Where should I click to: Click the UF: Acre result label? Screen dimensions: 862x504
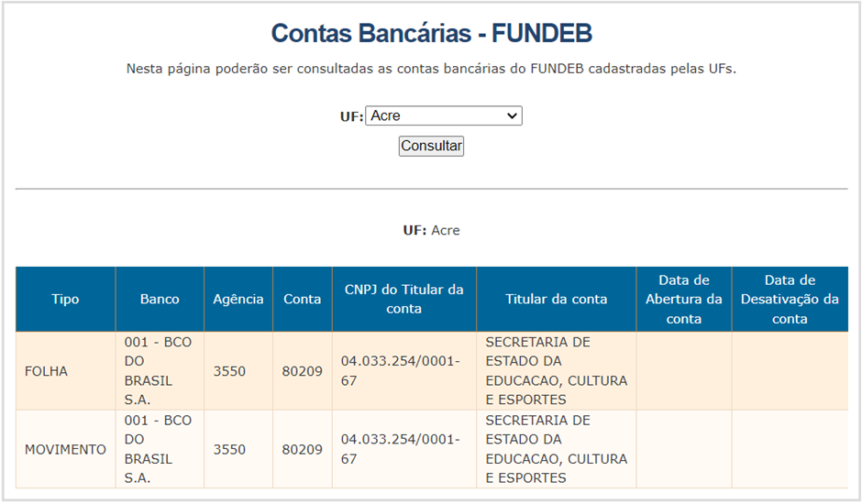[432, 230]
